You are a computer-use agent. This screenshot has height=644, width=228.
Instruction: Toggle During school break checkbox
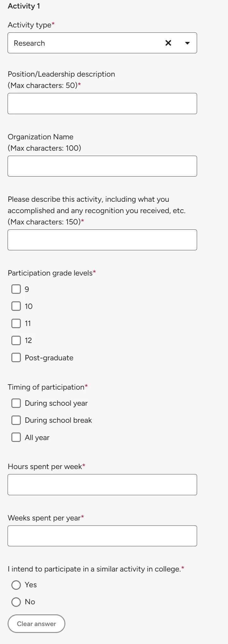[x=16, y=420]
